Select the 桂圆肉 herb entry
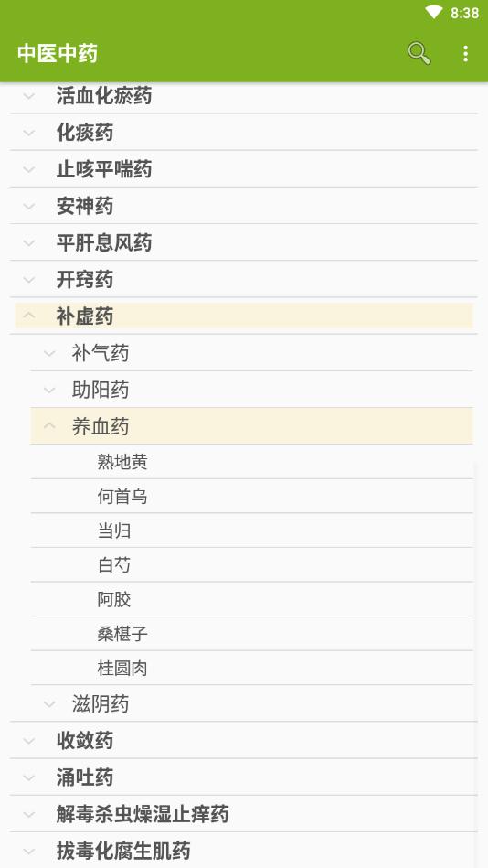The image size is (488, 868). click(251, 668)
